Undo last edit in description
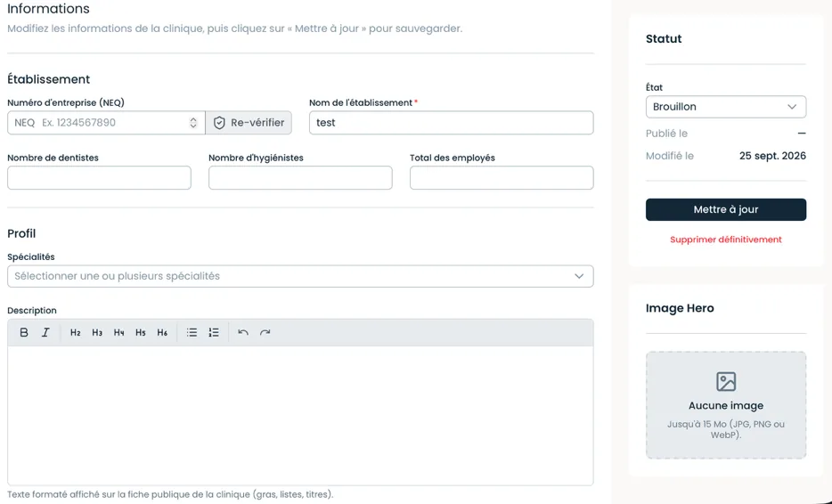The height and width of the screenshot is (504, 832). pyautogui.click(x=243, y=333)
